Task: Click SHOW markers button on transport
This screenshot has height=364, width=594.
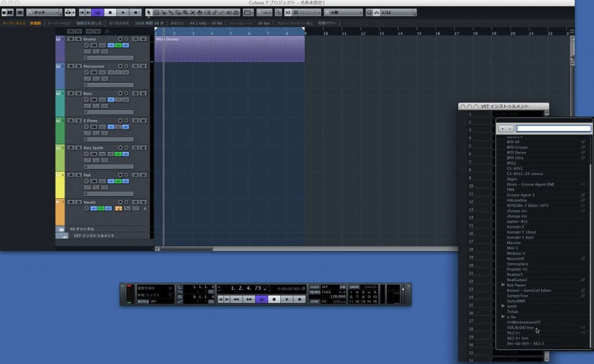Action: pos(354,287)
